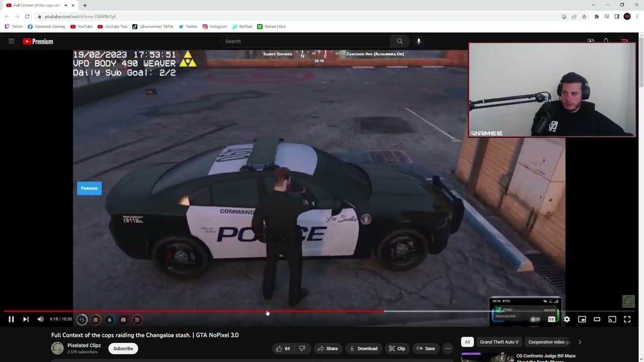Open the Instagram bookmark
Viewport: 644px width, 362px height.
[214, 27]
